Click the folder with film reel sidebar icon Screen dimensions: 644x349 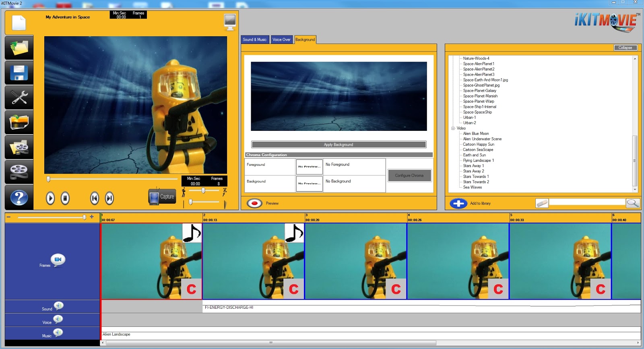pyautogui.click(x=19, y=147)
